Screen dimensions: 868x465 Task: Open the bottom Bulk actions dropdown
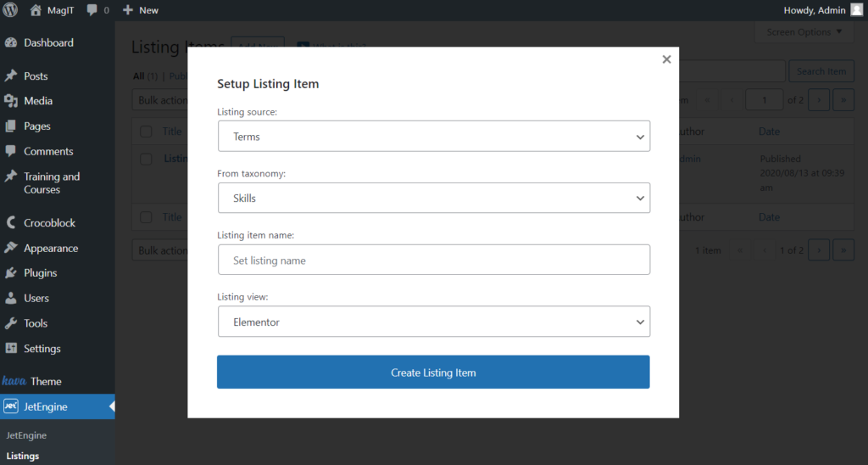point(160,250)
